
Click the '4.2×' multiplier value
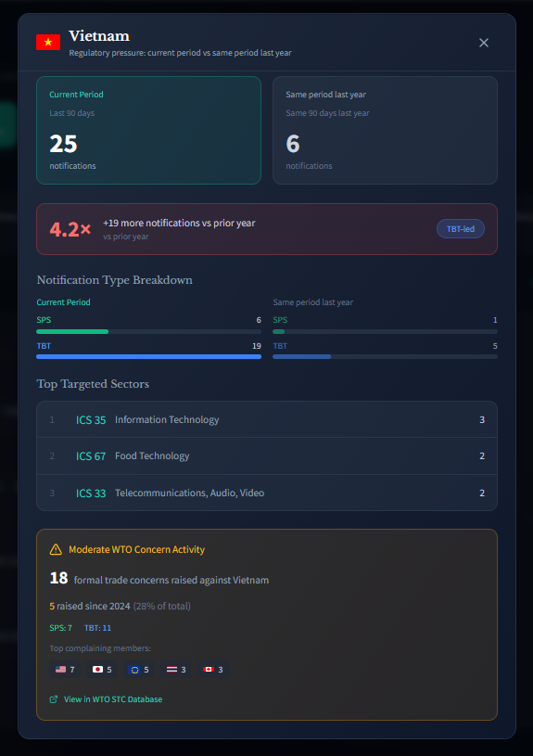70,229
